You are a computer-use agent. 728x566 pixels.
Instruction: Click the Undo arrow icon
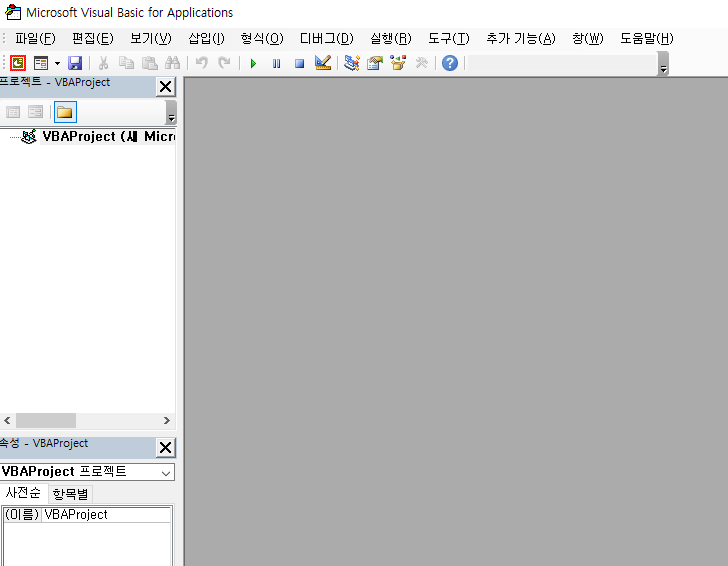tap(202, 63)
